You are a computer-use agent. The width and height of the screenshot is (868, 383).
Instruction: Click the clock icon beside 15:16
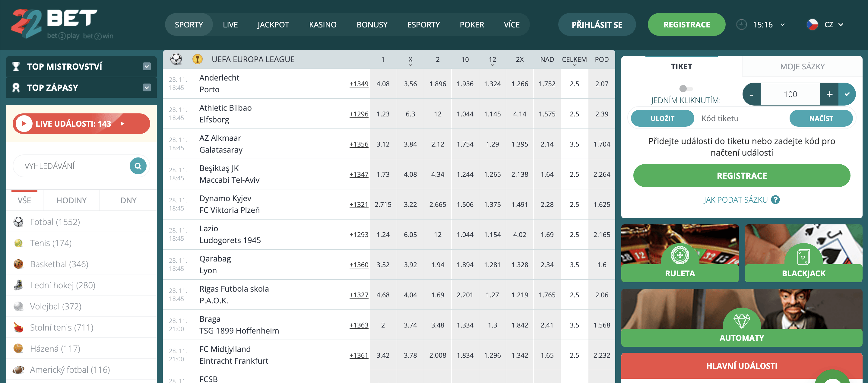pos(741,25)
